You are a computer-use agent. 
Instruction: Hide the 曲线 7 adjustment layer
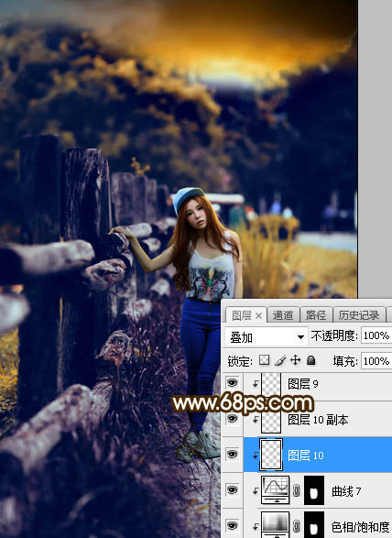pyautogui.click(x=233, y=490)
